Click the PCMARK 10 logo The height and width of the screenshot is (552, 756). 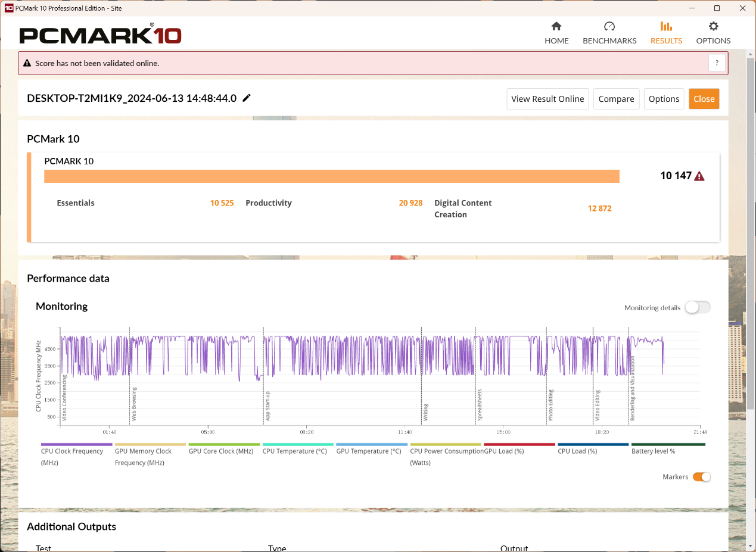tap(100, 34)
